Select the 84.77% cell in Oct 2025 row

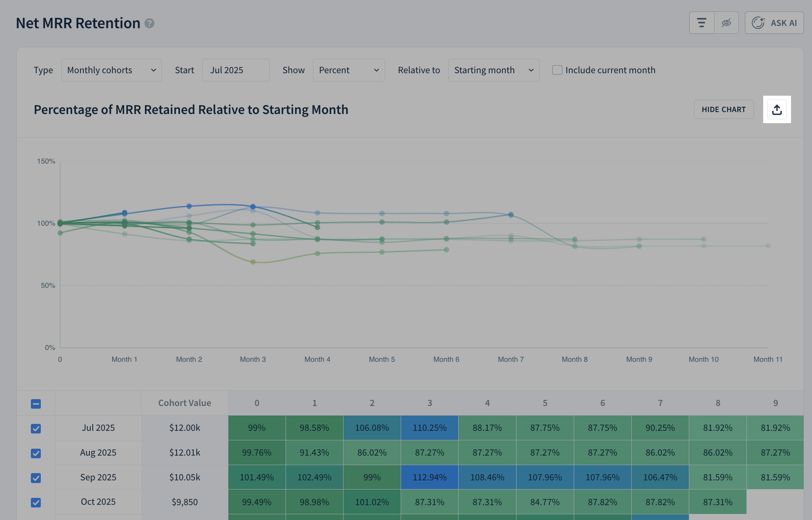click(x=545, y=502)
